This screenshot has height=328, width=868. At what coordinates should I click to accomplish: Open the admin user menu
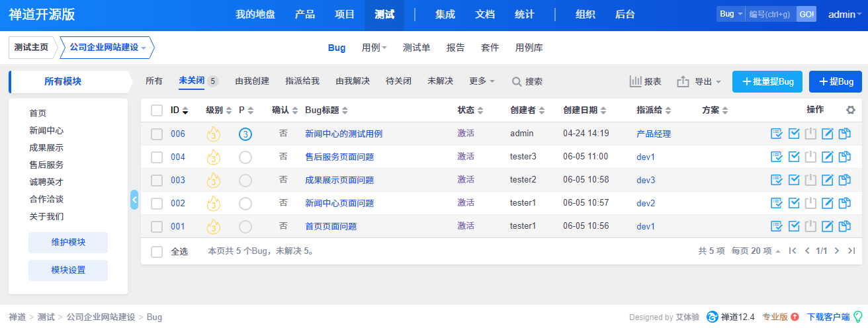click(x=845, y=15)
